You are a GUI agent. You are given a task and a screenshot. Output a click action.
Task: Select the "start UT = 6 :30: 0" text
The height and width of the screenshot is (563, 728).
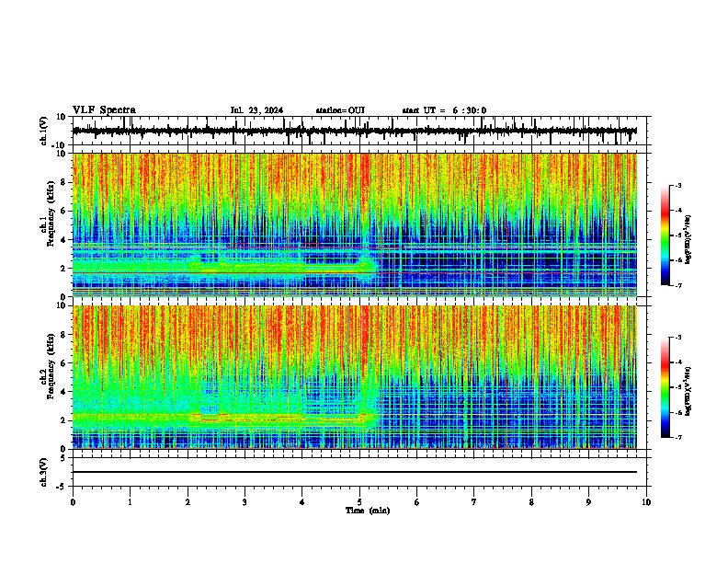[x=444, y=110]
